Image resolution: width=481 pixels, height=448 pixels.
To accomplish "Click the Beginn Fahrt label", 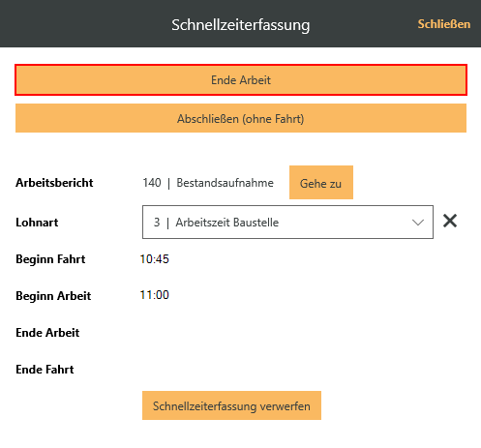I will tap(50, 259).
